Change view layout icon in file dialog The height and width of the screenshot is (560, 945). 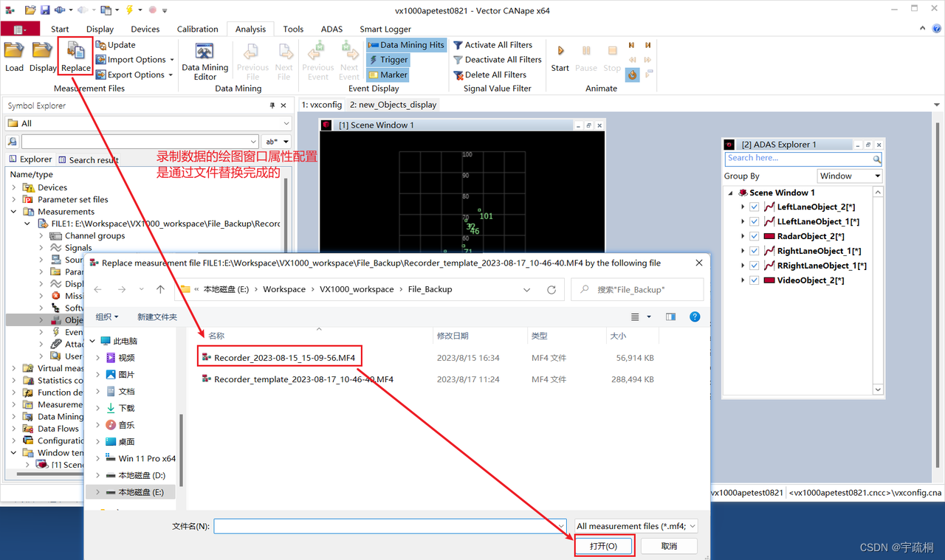coord(635,317)
